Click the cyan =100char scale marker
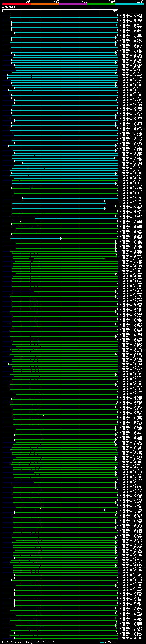The image size is (146, 644). point(102,642)
